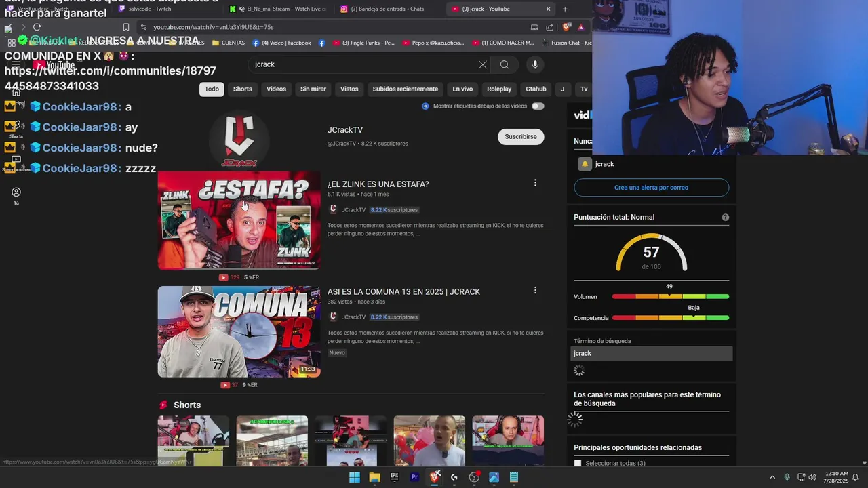Viewport: 868px width, 488px height.
Task: Open (4) Video | Facebook bookmark
Action: 281,43
